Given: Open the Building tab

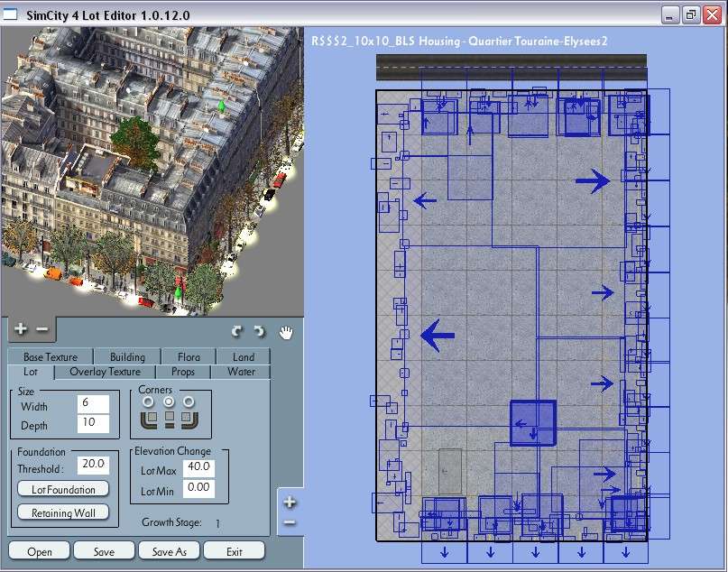Looking at the screenshot, I should 128,356.
